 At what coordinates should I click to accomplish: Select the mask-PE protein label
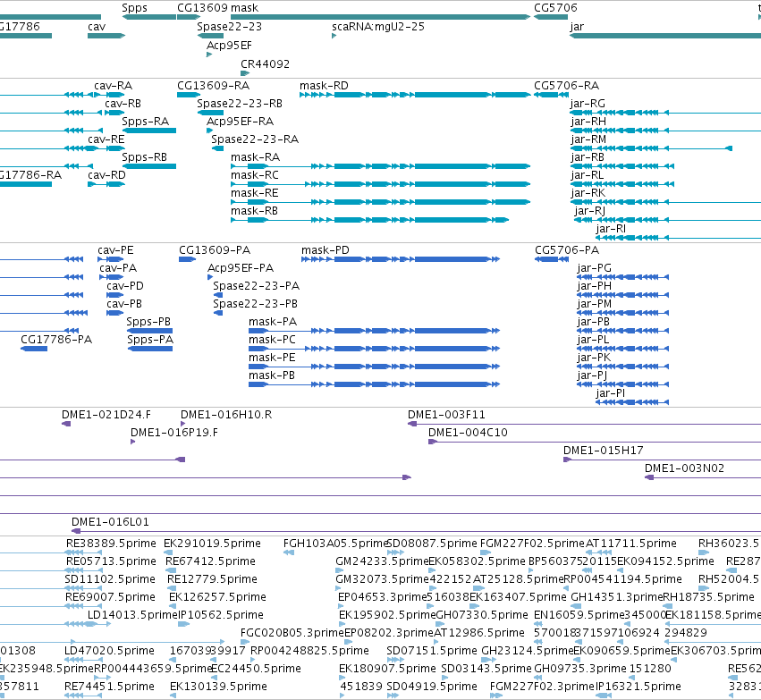coord(272,358)
